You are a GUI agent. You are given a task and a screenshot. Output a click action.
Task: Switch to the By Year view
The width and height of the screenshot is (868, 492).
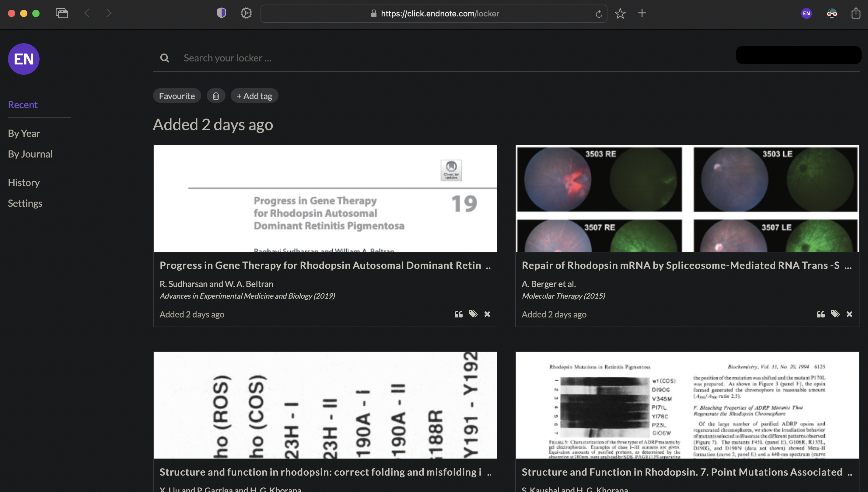tap(24, 133)
